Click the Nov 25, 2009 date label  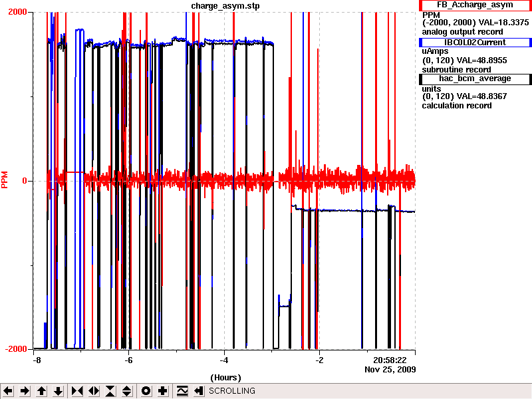pos(390,369)
